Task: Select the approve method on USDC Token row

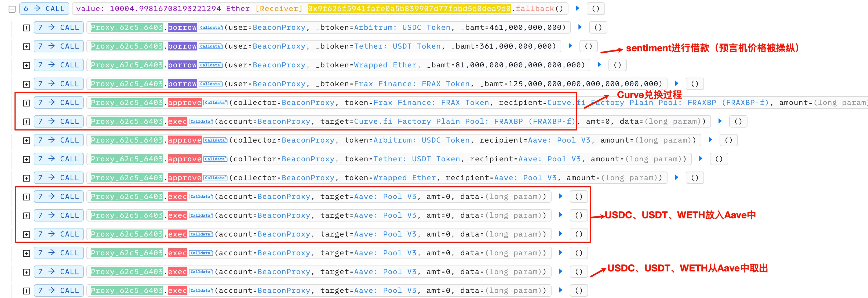Action: [185, 140]
